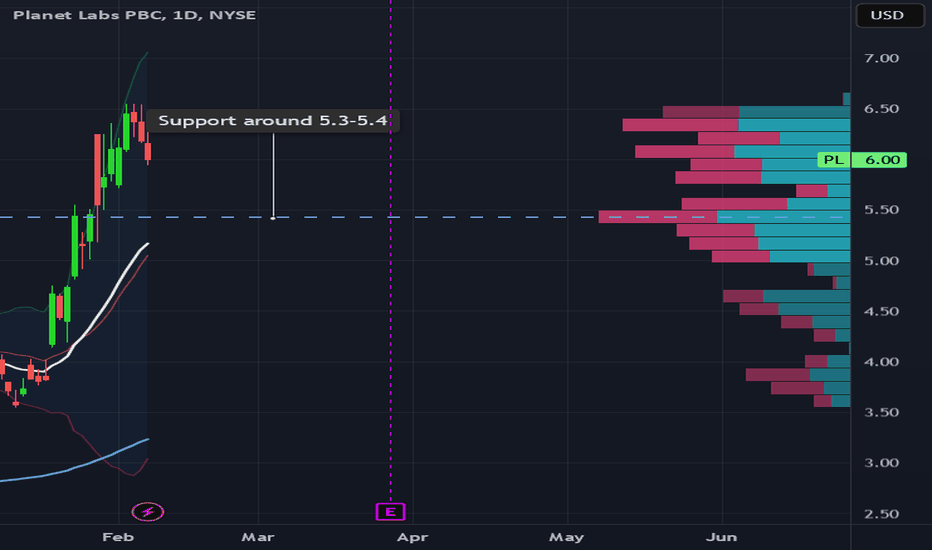Select the 'Support around 5.3-5.4' annotation
The width and height of the screenshot is (932, 550).
click(272, 121)
